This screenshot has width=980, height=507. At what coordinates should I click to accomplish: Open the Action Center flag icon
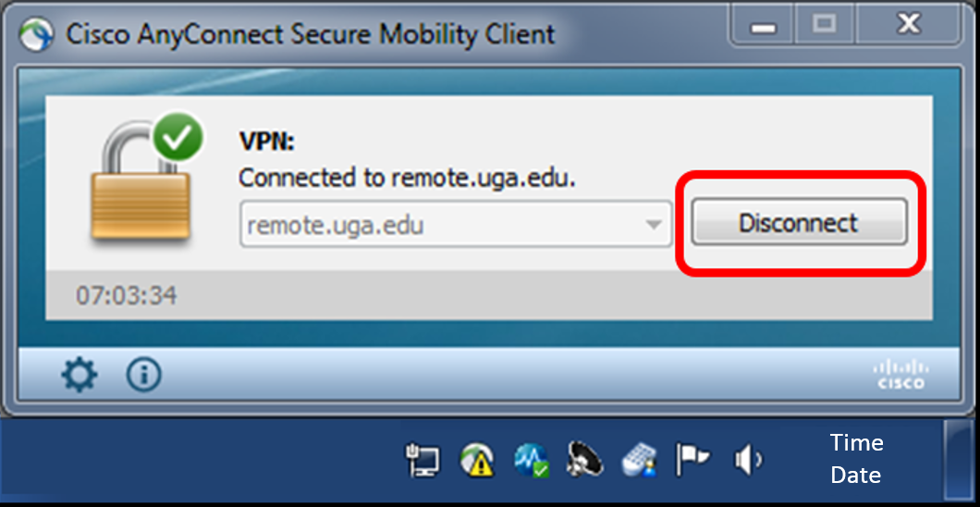pyautogui.click(x=692, y=462)
